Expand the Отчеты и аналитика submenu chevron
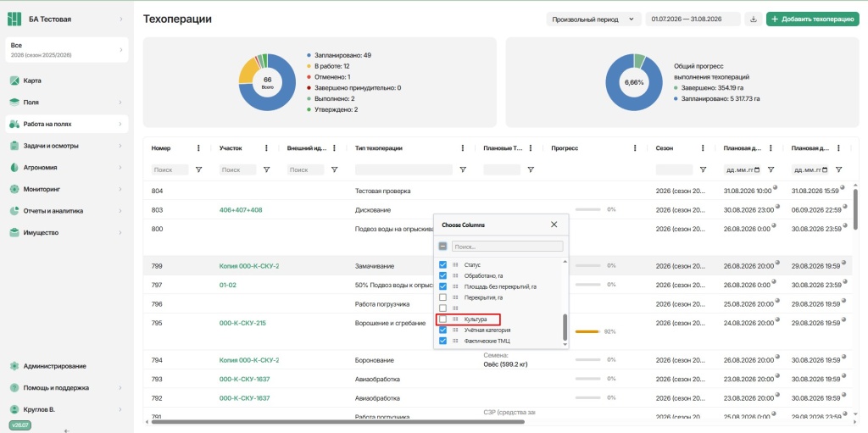The height and width of the screenshot is (433, 868). 120,211
